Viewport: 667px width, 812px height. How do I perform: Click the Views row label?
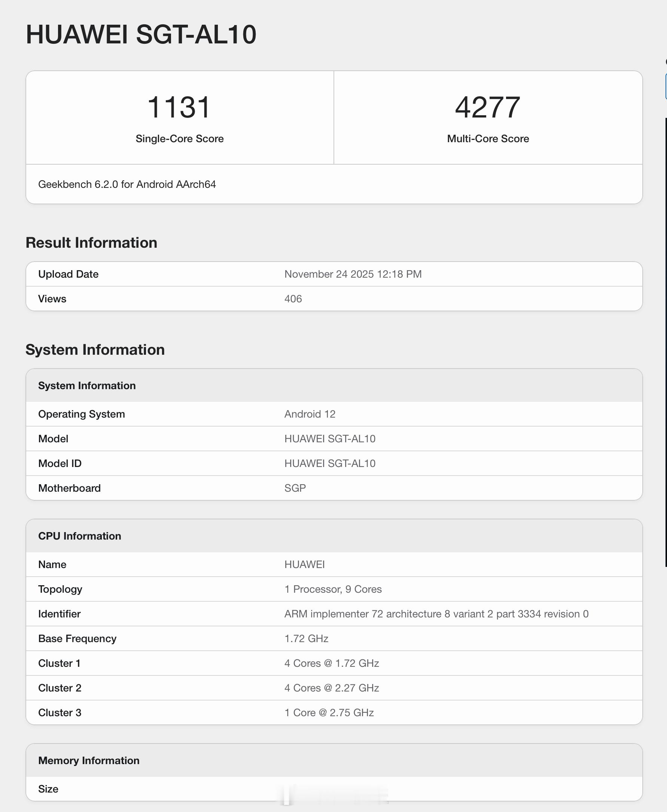(x=52, y=299)
